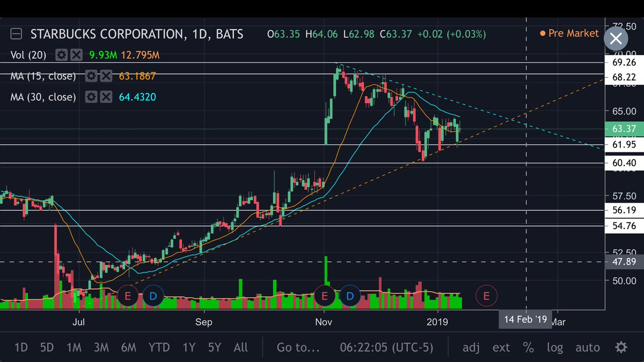Screen dimensions: 644x362
Task: Toggle log scale mode
Action: point(555,348)
